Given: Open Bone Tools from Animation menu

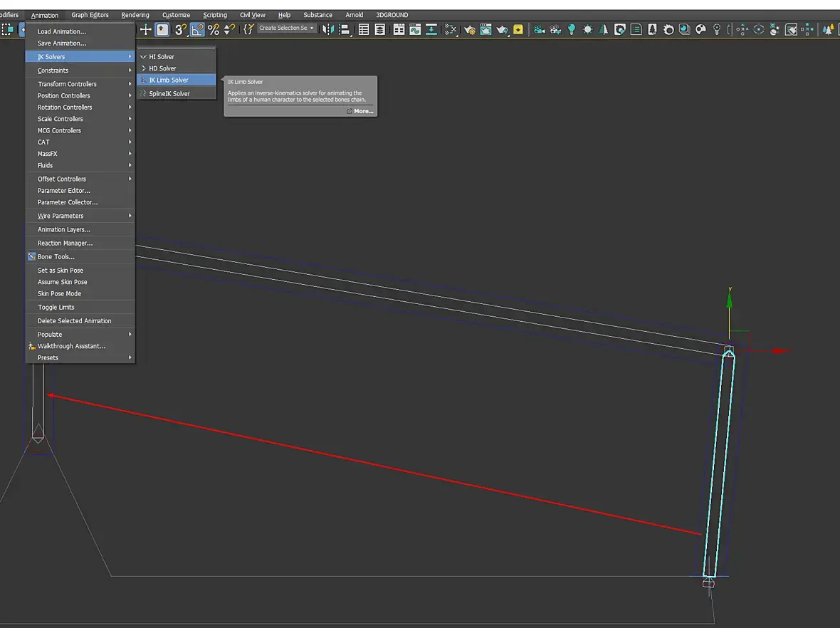Looking at the screenshot, I should (x=56, y=257).
